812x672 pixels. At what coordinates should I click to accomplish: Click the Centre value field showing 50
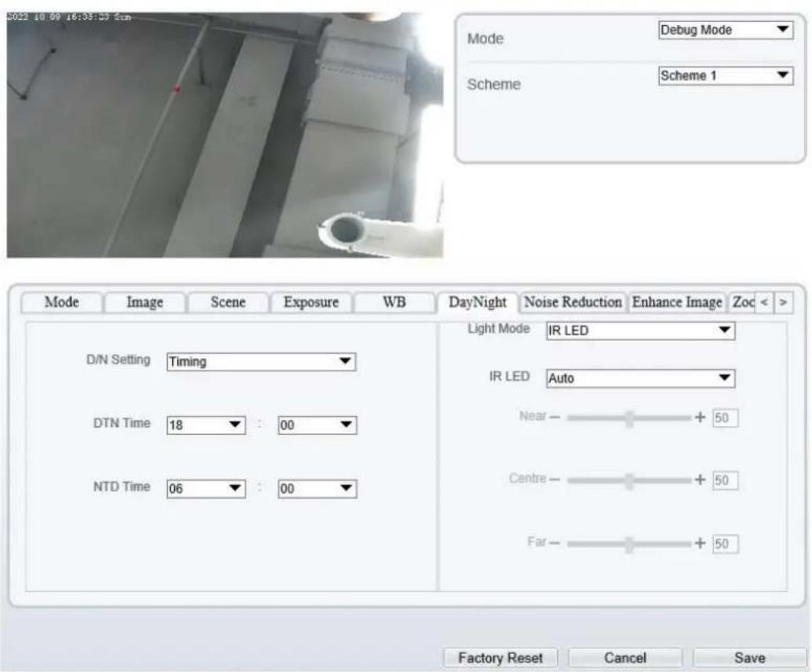click(x=725, y=480)
